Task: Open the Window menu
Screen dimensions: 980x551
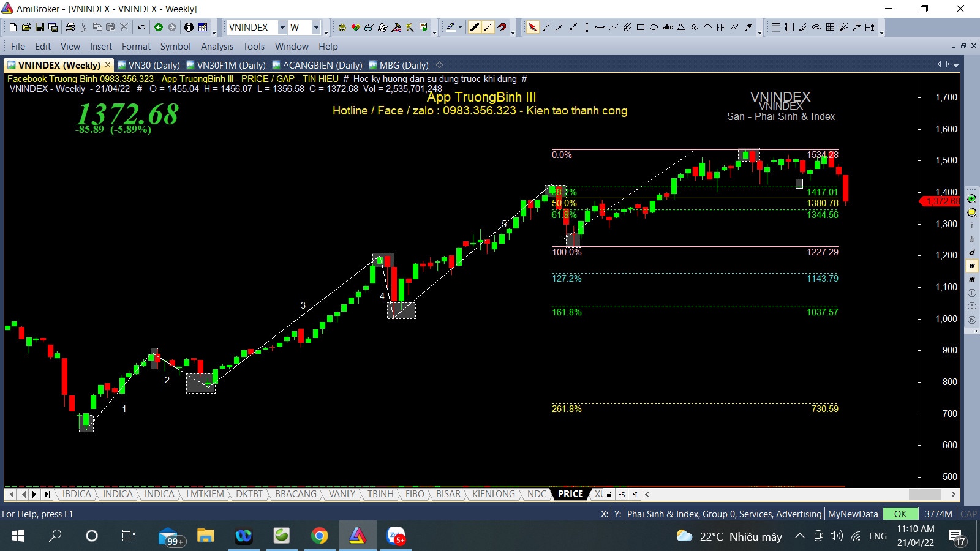Action: point(292,46)
